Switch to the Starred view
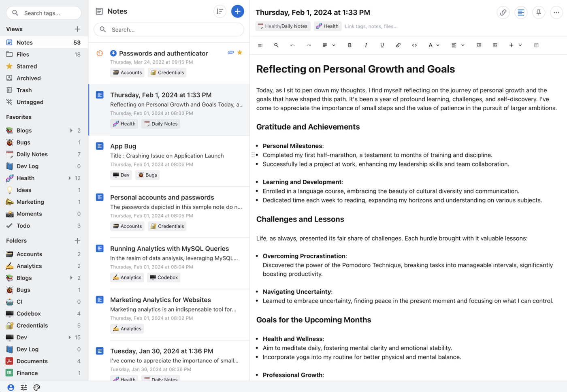 click(27, 66)
